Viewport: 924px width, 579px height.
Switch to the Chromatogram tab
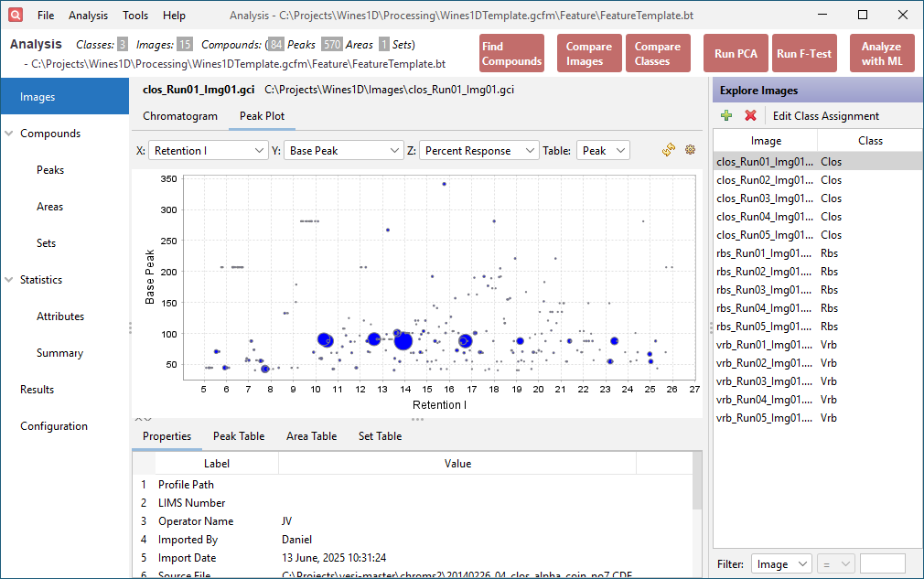tap(180, 116)
